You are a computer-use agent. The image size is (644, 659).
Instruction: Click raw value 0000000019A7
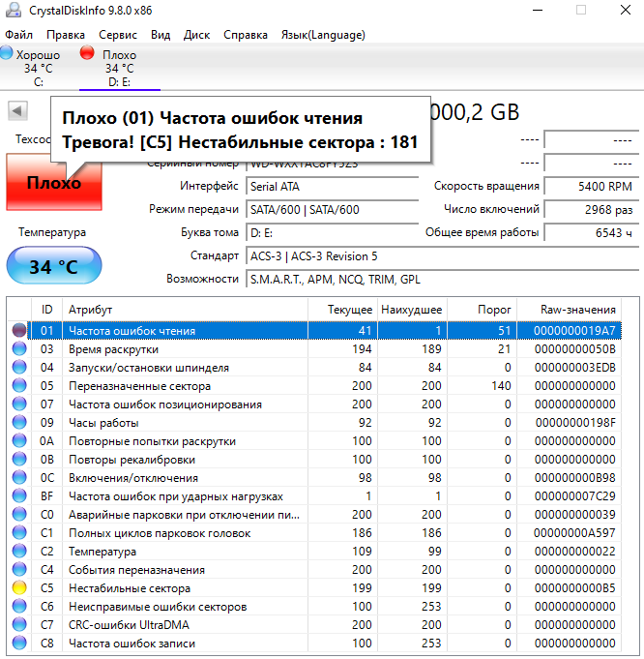(x=574, y=331)
